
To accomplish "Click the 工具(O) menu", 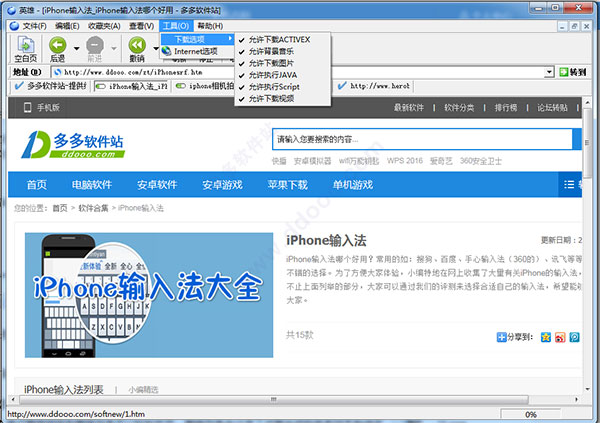I will pyautogui.click(x=176, y=26).
